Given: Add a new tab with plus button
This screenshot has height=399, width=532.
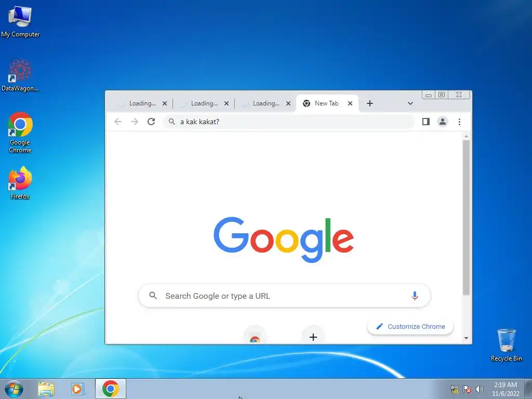Looking at the screenshot, I should coord(370,103).
